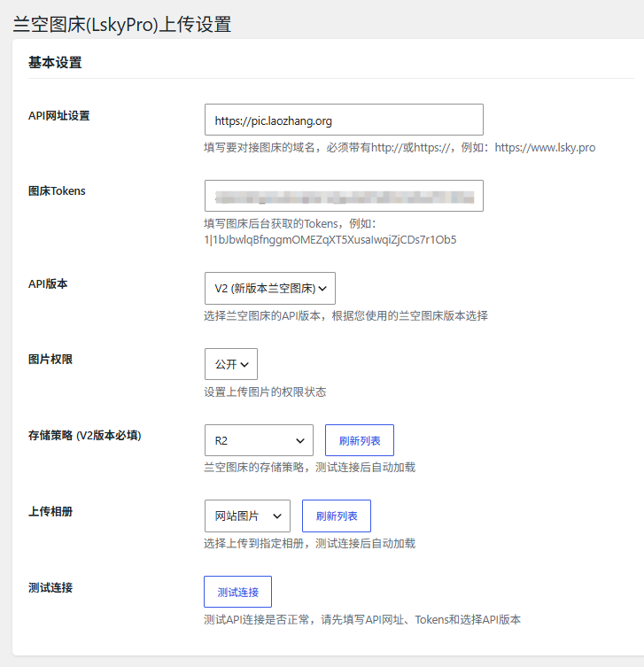Viewport: 644px width, 667px height.
Task: Click hint 选择上传到指定相册
Action: (x=310, y=543)
